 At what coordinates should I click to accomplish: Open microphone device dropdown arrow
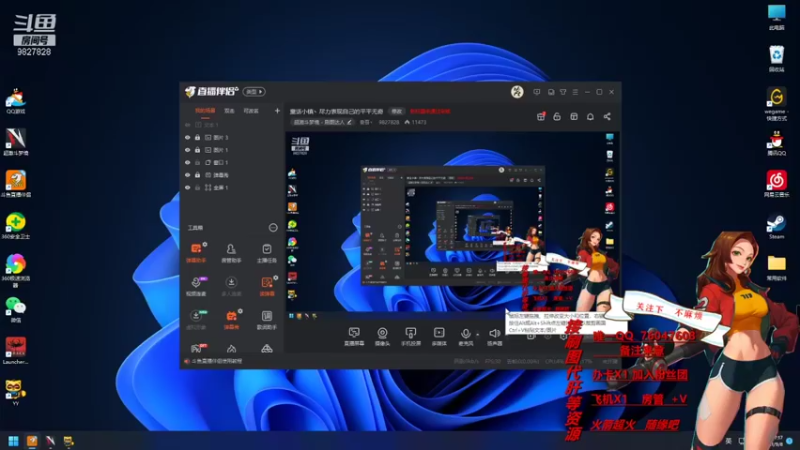point(478,335)
